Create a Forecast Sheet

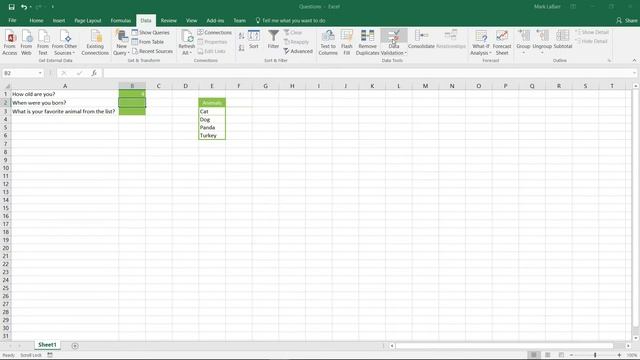[502, 42]
